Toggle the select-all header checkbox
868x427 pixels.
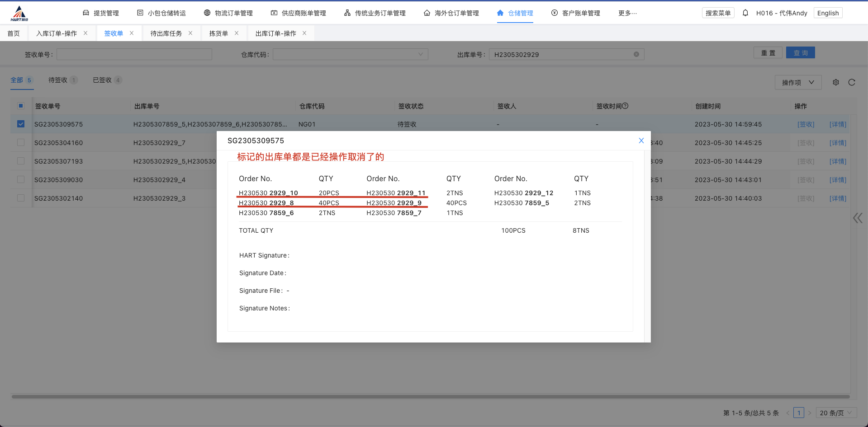click(x=21, y=106)
